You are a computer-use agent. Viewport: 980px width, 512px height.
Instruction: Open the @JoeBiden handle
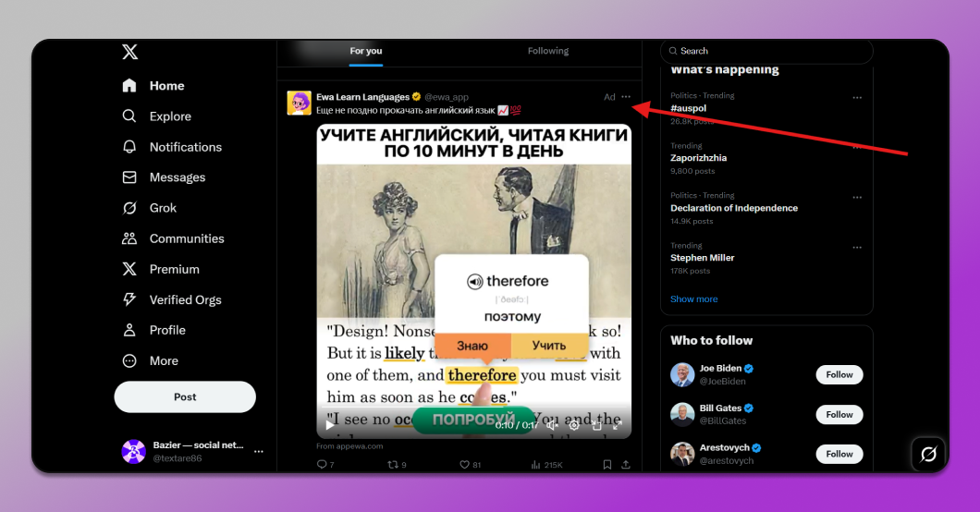pyautogui.click(x=722, y=382)
